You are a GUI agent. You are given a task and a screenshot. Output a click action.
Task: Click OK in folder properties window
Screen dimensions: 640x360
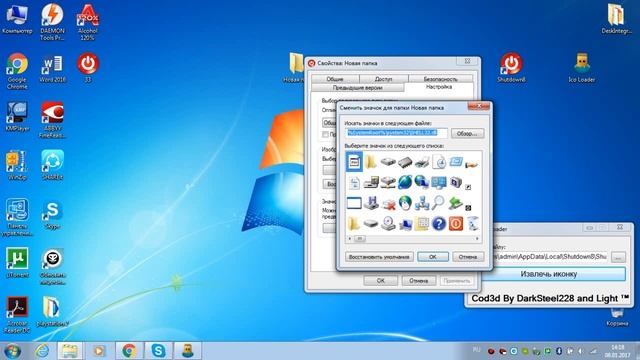[x=380, y=280]
